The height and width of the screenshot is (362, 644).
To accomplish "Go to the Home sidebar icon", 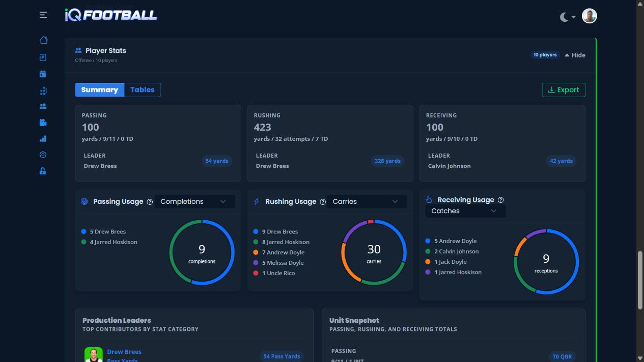I will 43,40.
